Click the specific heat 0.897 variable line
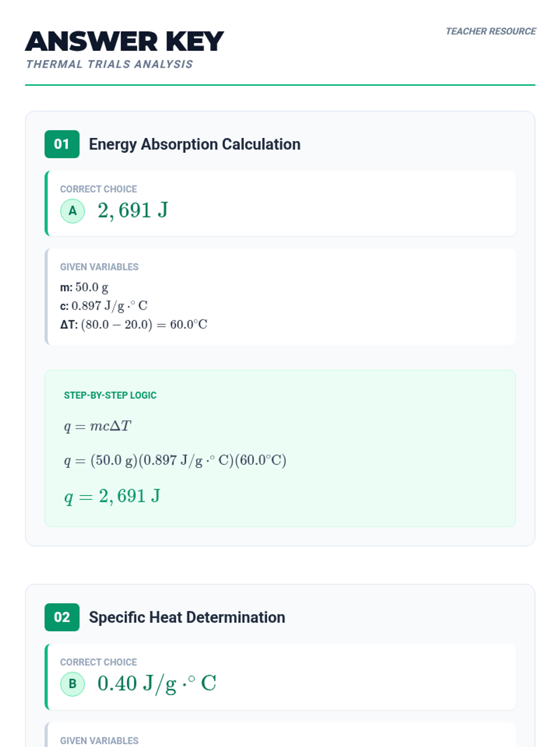 104,306
